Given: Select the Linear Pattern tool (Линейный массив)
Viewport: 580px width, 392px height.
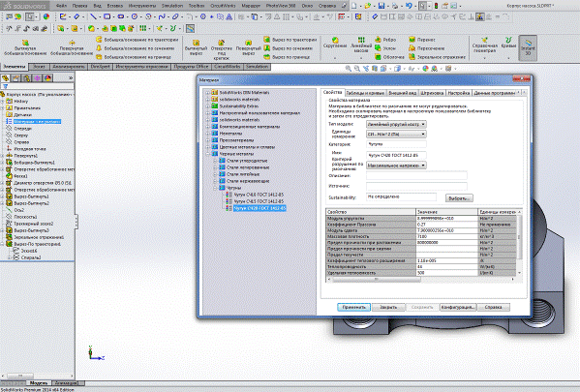Looking at the screenshot, I should (361, 45).
